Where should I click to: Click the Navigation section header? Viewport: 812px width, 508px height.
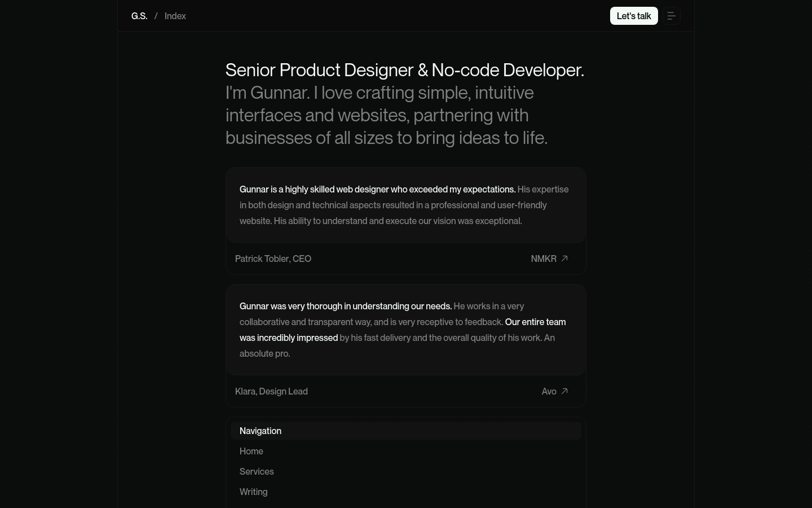coord(261,431)
